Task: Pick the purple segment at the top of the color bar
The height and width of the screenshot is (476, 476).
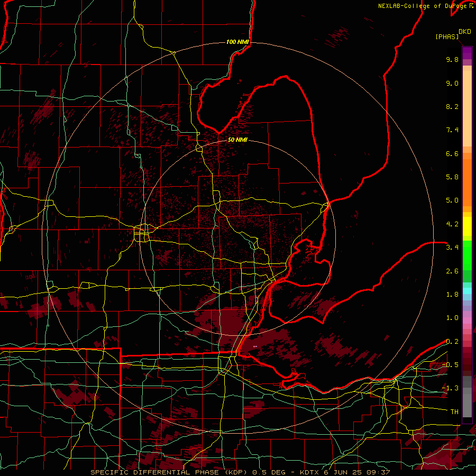Action: click(467, 53)
